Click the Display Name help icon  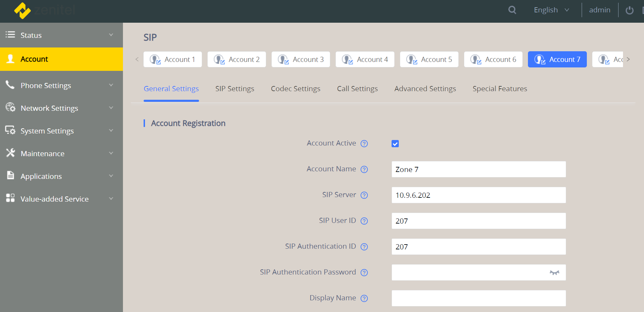coord(364,299)
